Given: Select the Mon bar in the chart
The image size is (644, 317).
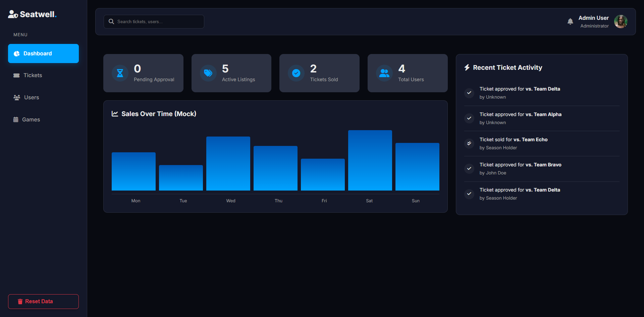Looking at the screenshot, I should [133, 171].
